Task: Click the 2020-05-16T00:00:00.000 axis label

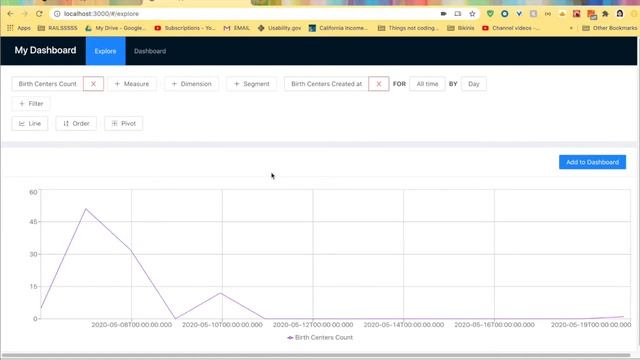Action: pos(494,325)
